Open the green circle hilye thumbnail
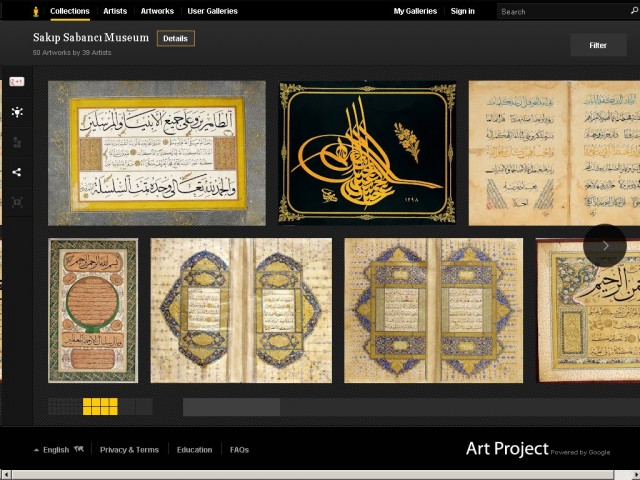This screenshot has height=480, width=640. [93, 311]
